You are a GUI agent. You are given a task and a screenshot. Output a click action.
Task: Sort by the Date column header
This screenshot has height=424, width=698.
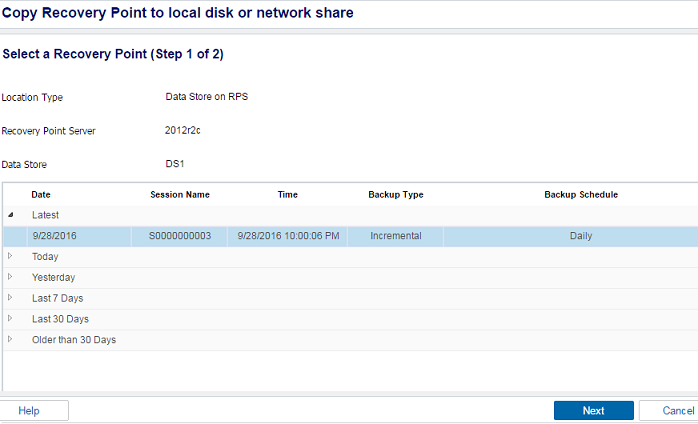point(41,195)
